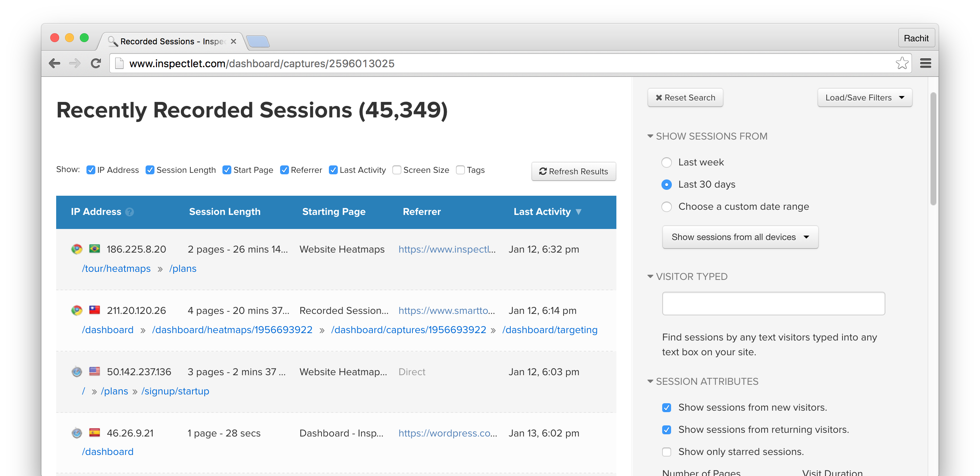
Task: Select the Last week radio option
Action: [667, 162]
